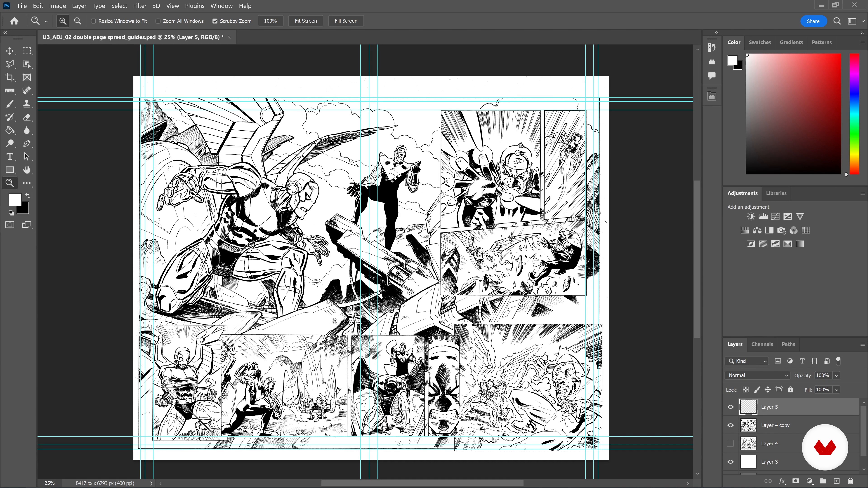Switch to the Libraries tab
The height and width of the screenshot is (488, 868).
click(x=776, y=193)
